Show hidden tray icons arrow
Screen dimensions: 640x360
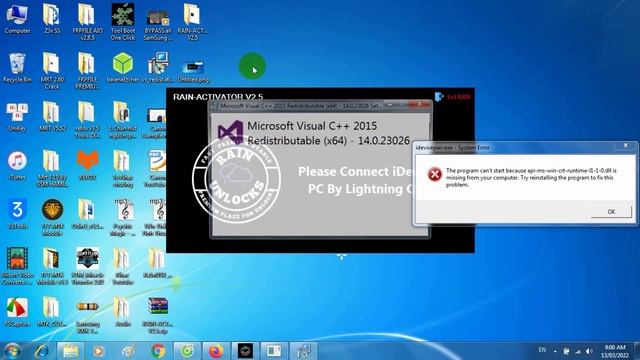pyautogui.click(x=555, y=351)
